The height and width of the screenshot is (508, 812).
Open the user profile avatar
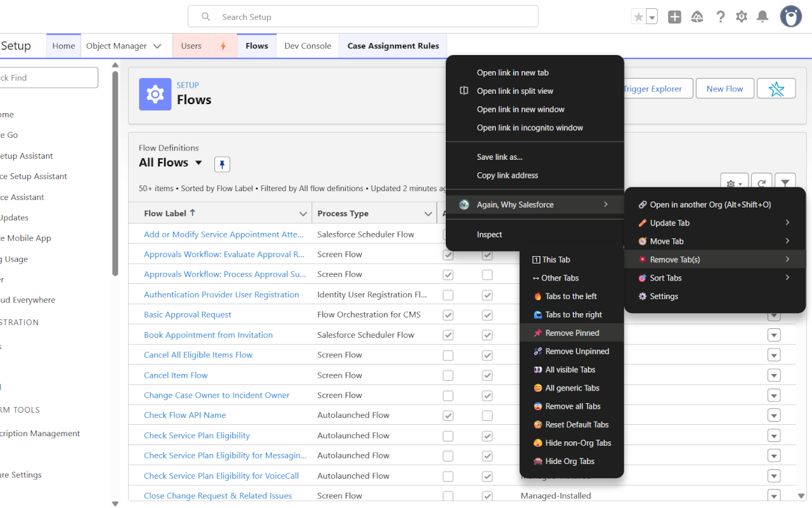(x=791, y=17)
